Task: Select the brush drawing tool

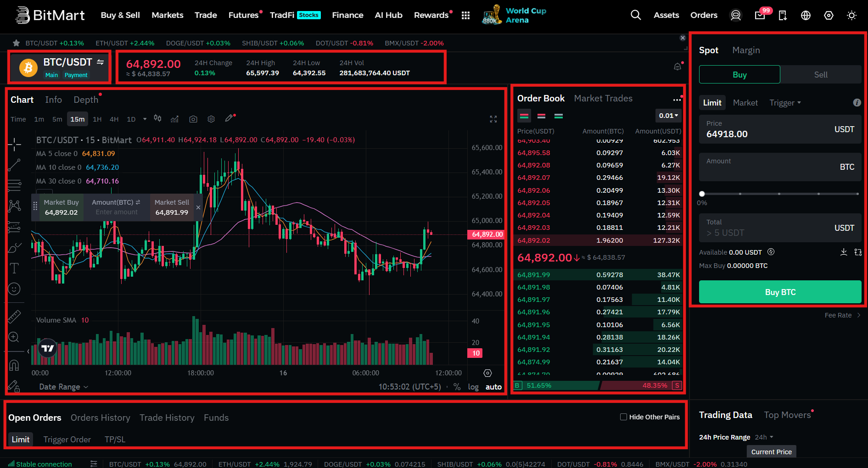Action: pos(14,248)
